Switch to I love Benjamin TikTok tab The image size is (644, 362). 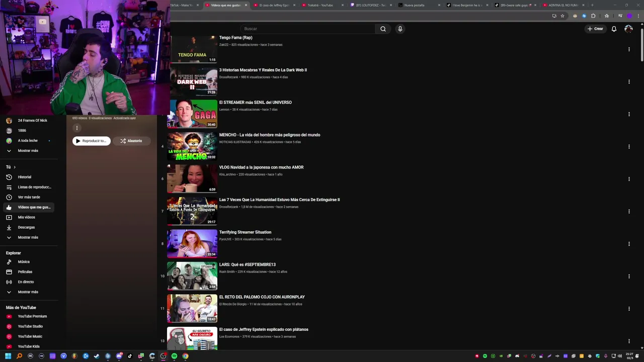click(467, 5)
